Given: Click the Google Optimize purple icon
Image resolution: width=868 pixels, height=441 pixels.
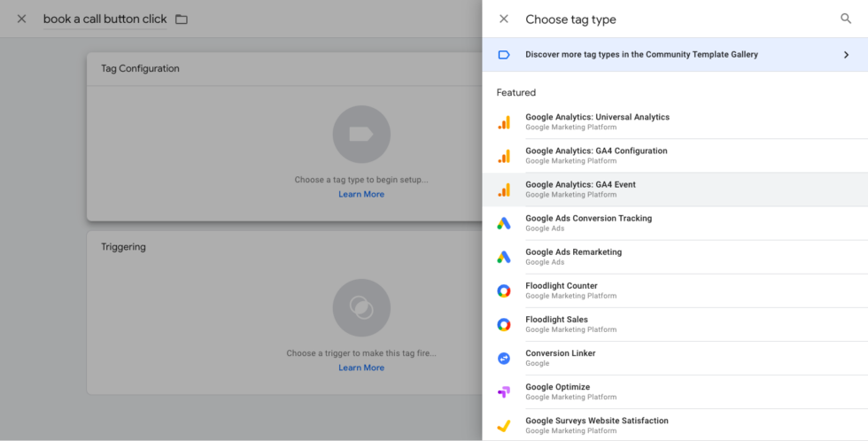Looking at the screenshot, I should (504, 392).
